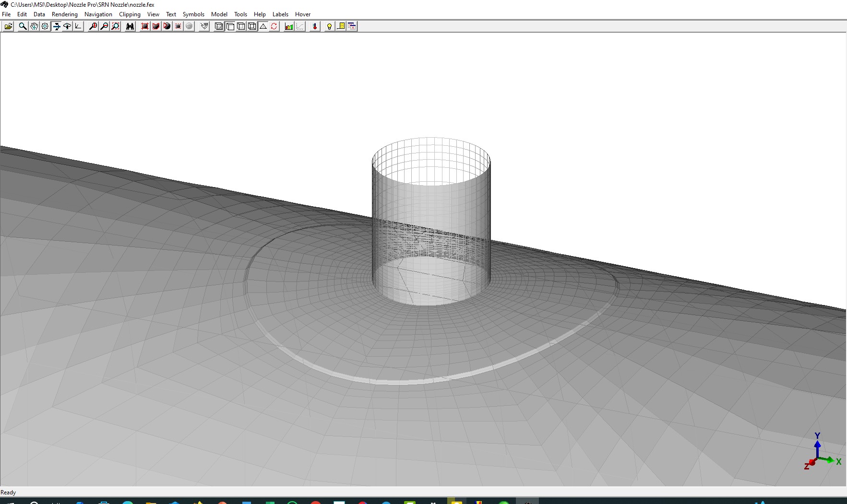
Task: Activate the hand pan tool
Action: (34, 26)
